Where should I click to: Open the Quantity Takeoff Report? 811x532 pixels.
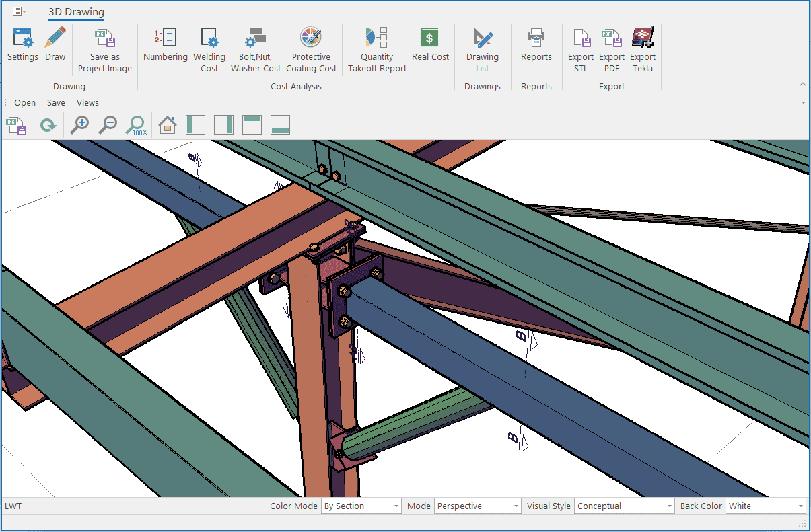coord(377,39)
